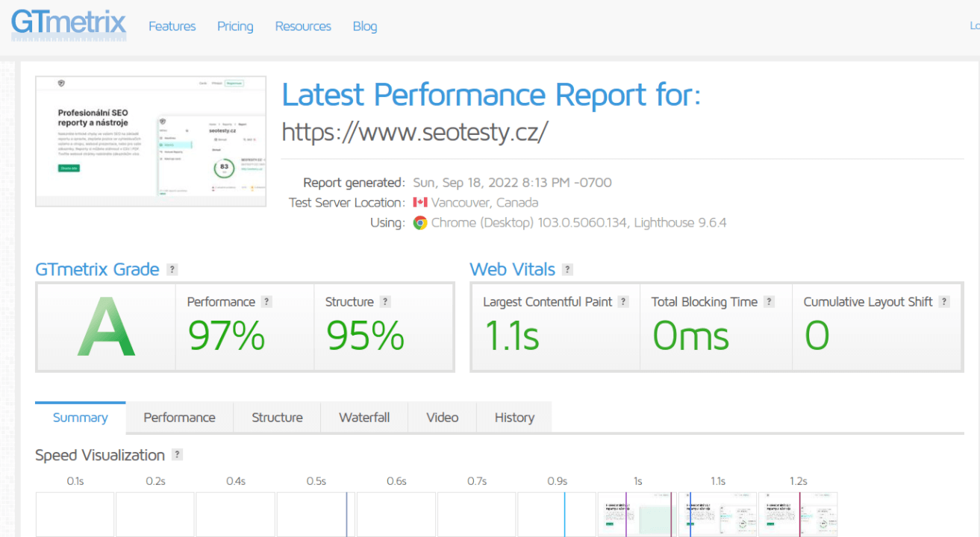Viewport: 980px width, 537px height.
Task: Click the 0.5s filmstrip frame
Action: 316,514
